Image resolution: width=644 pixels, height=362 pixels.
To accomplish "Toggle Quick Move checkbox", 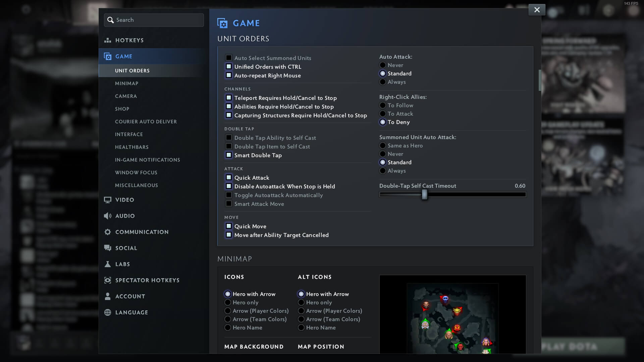I will tap(229, 226).
